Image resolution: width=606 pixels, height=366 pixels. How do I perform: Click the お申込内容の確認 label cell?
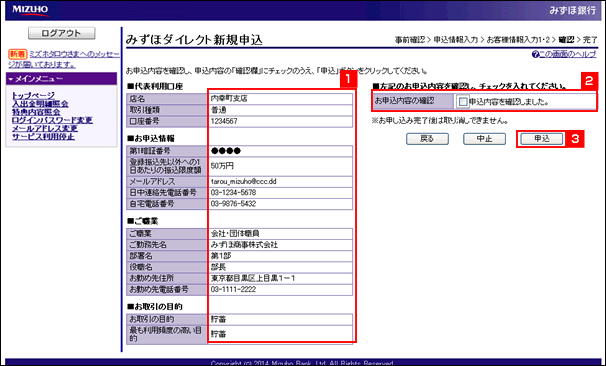[413, 101]
